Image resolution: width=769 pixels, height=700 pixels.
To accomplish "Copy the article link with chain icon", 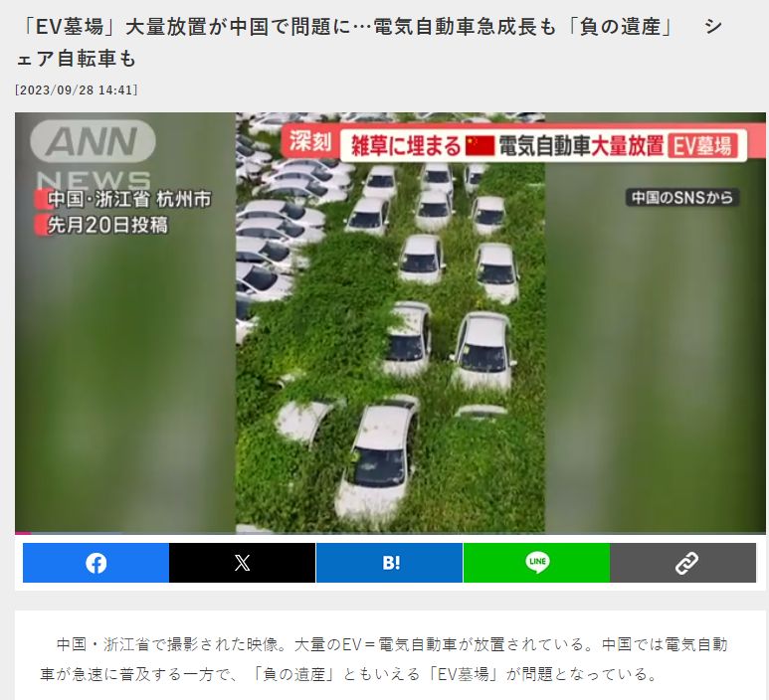I will 683,563.
